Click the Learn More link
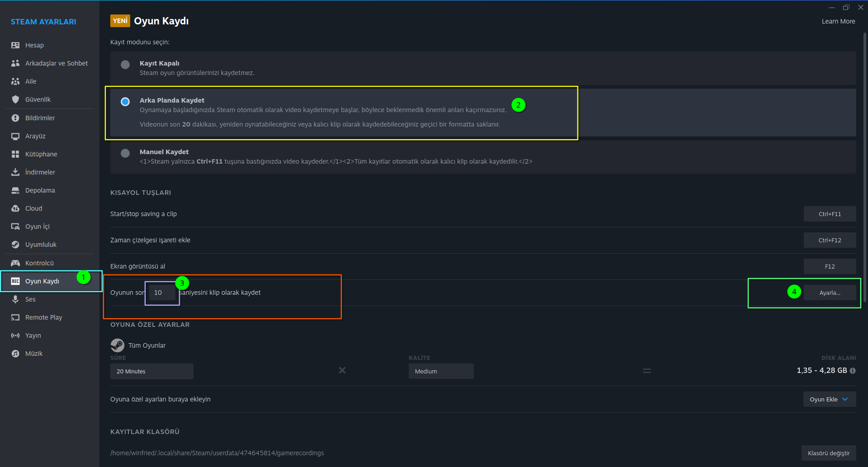 (838, 21)
